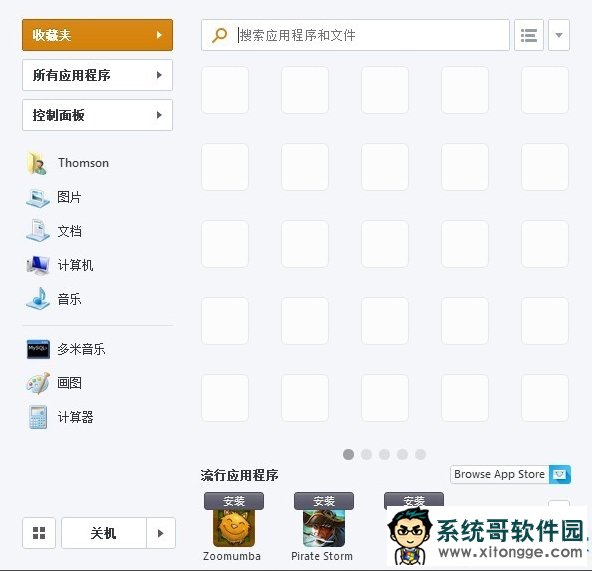This screenshot has height=571, width=592.
Task: Open the dropdown arrow next to list view
Action: 559,35
